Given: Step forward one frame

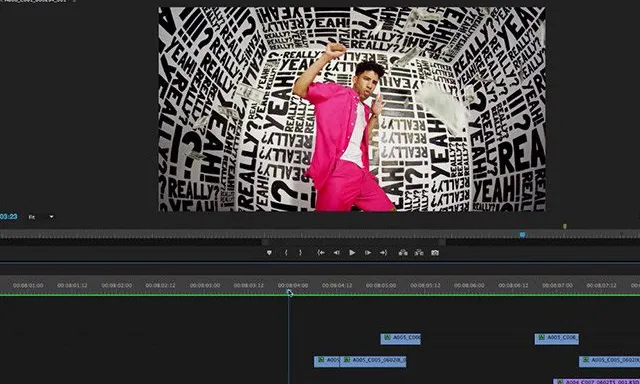Looking at the screenshot, I should click(x=368, y=253).
